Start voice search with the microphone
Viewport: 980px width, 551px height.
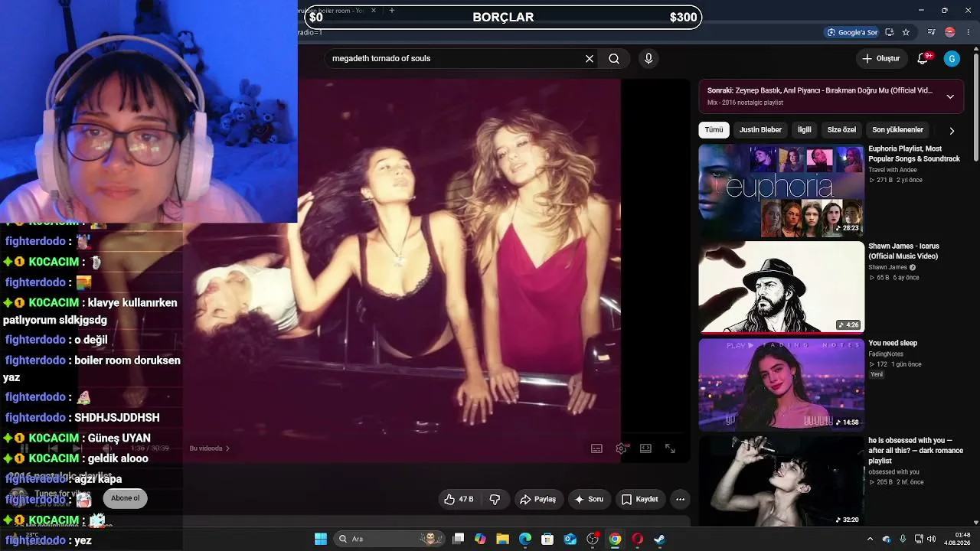pos(648,59)
